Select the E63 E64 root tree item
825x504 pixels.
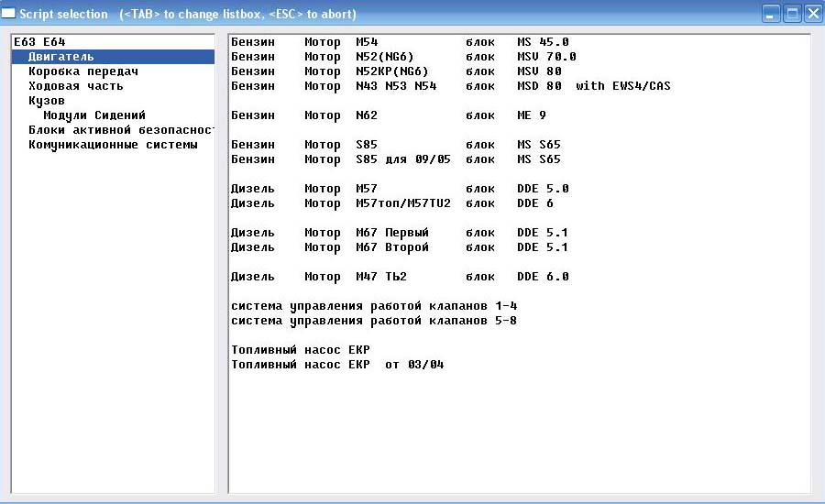[x=39, y=42]
